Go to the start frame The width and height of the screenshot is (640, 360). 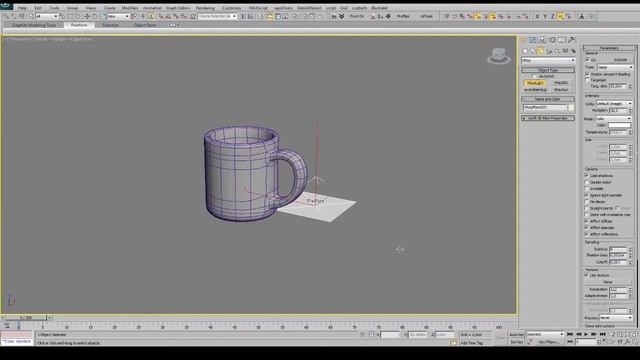570,334
